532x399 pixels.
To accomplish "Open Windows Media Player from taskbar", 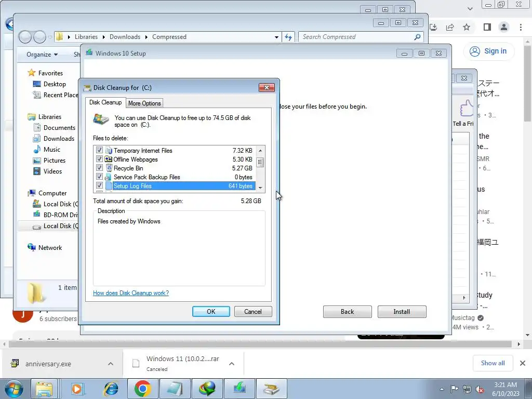I will (77, 389).
